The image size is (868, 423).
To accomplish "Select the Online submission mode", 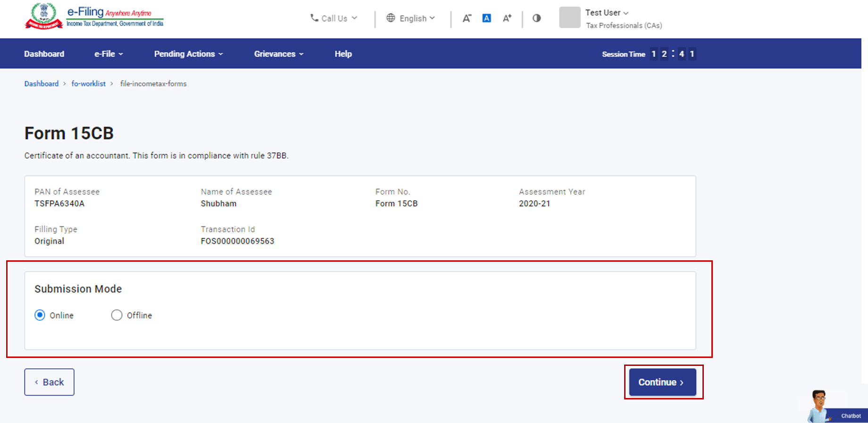I will pos(40,315).
